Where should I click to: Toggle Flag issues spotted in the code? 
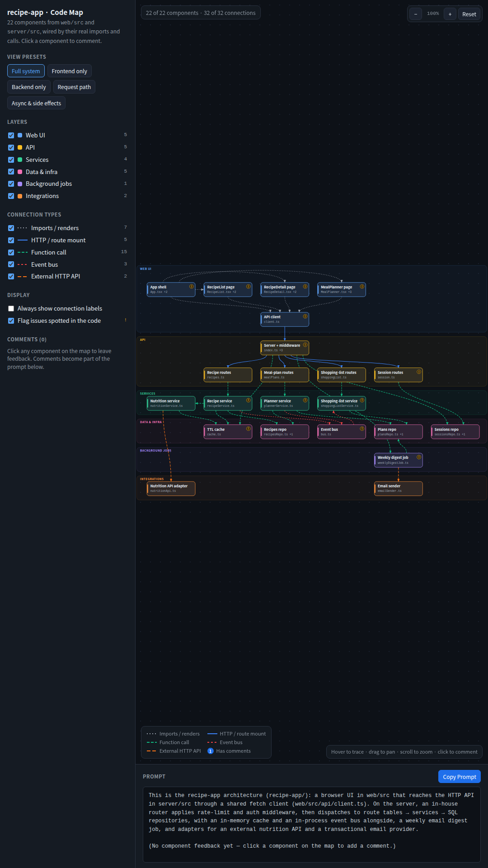(11, 321)
